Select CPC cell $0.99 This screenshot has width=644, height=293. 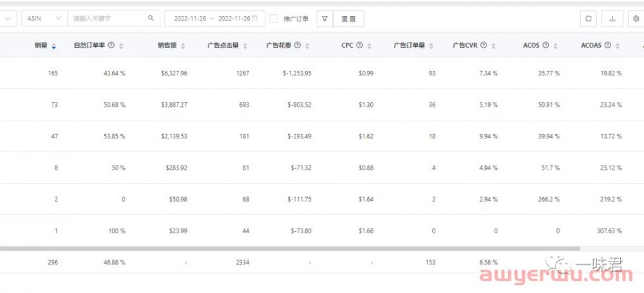click(x=366, y=73)
